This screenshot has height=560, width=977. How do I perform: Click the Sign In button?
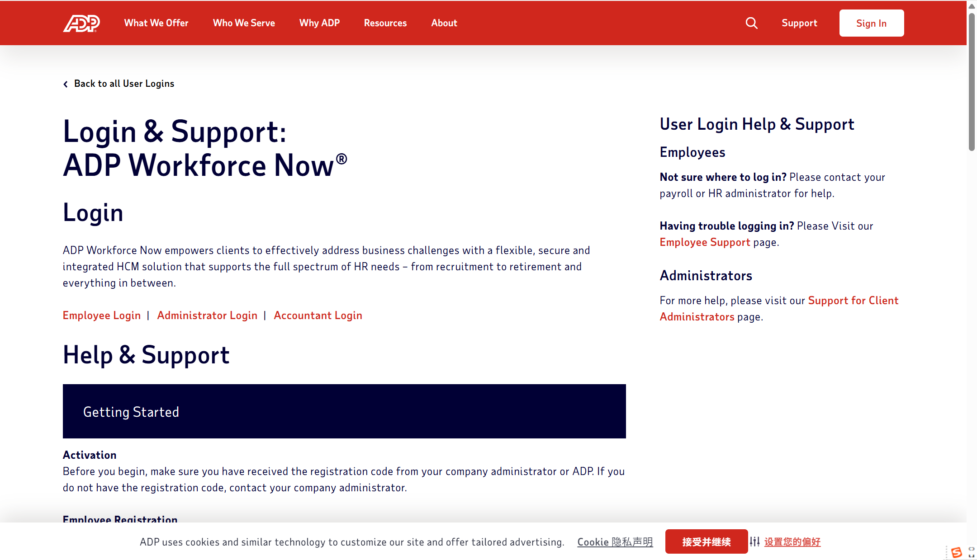(x=871, y=23)
